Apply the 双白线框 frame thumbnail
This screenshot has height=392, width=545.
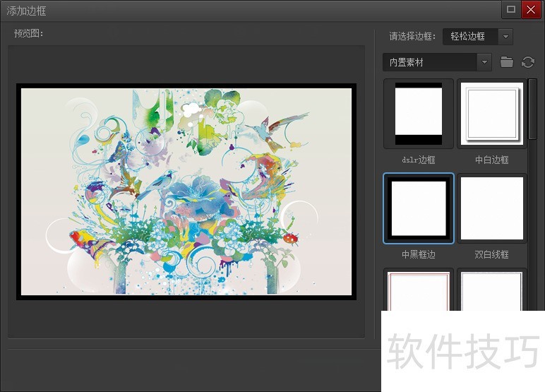pyautogui.click(x=491, y=208)
